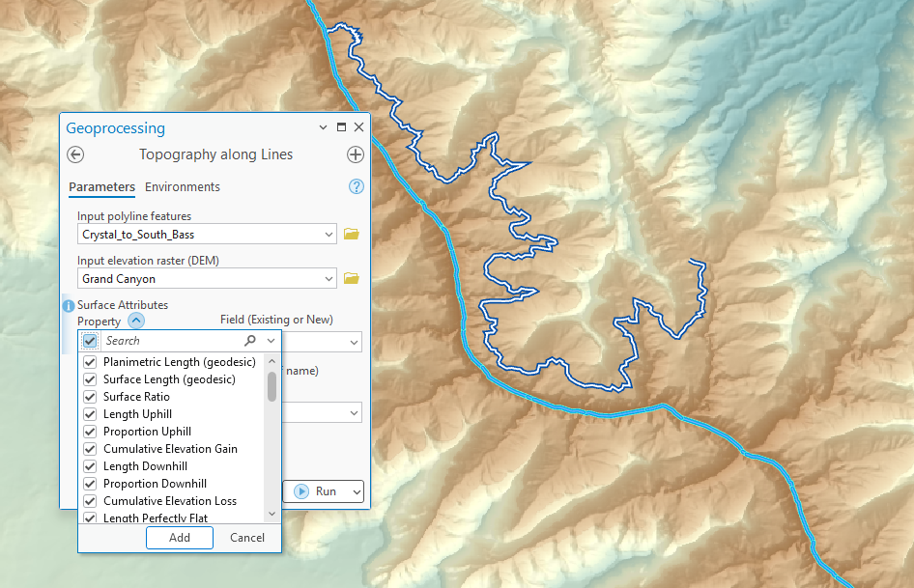Browse for input polyline features folder
The width and height of the screenshot is (914, 588).
[x=352, y=235]
